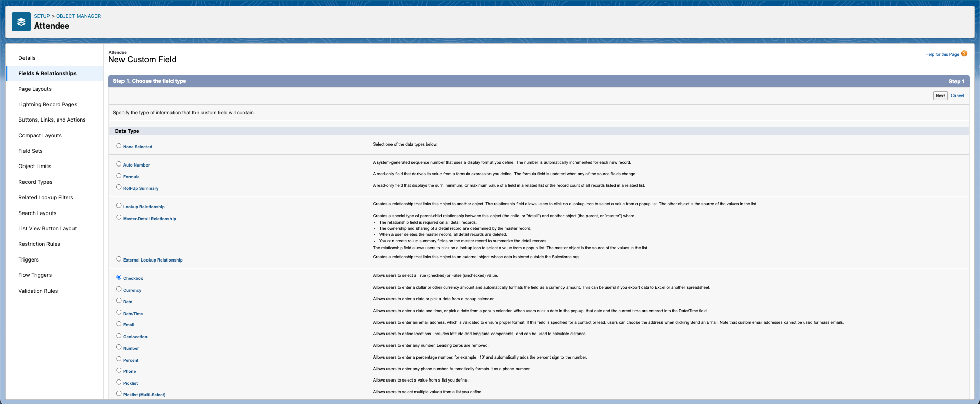Select Master-Detail Relationship option
The height and width of the screenshot is (404, 980).
(119, 218)
